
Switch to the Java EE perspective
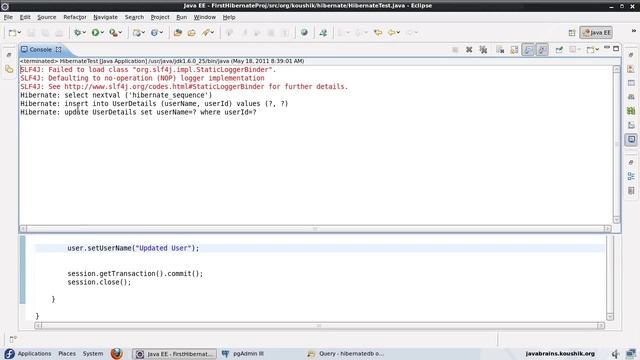click(596, 33)
